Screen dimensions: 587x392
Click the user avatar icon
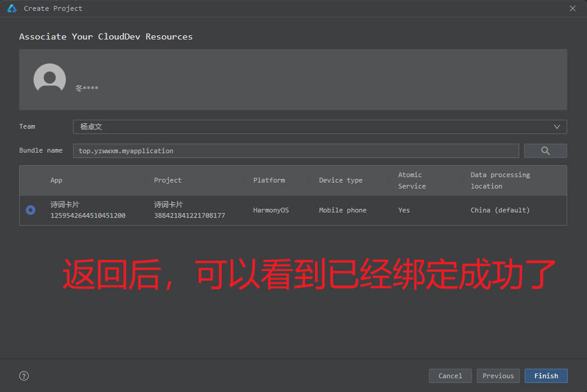click(x=50, y=78)
